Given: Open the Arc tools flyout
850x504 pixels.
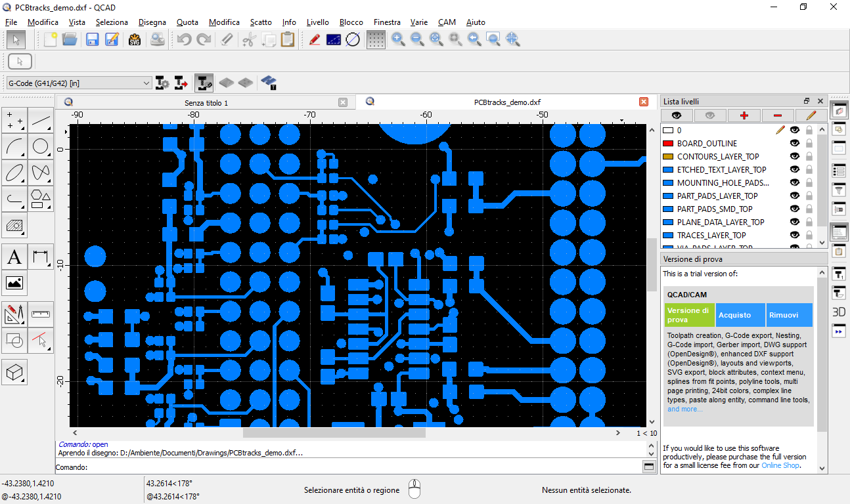Looking at the screenshot, I should pyautogui.click(x=14, y=147).
